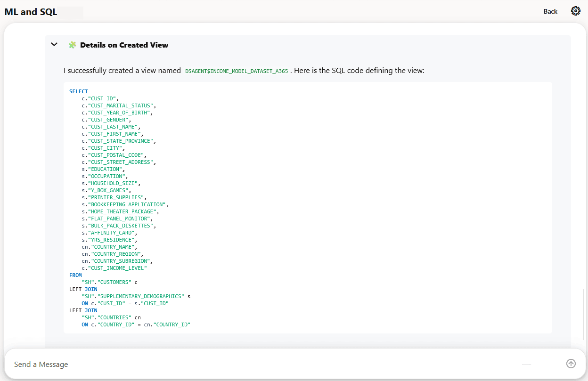The height and width of the screenshot is (381, 588).
Task: Click the "COUNTRY_REGION" line
Action: [113, 254]
